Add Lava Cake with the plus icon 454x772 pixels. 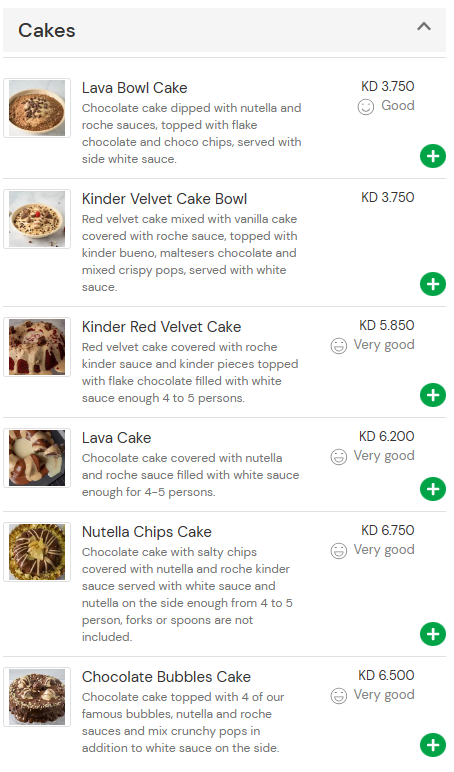(433, 489)
